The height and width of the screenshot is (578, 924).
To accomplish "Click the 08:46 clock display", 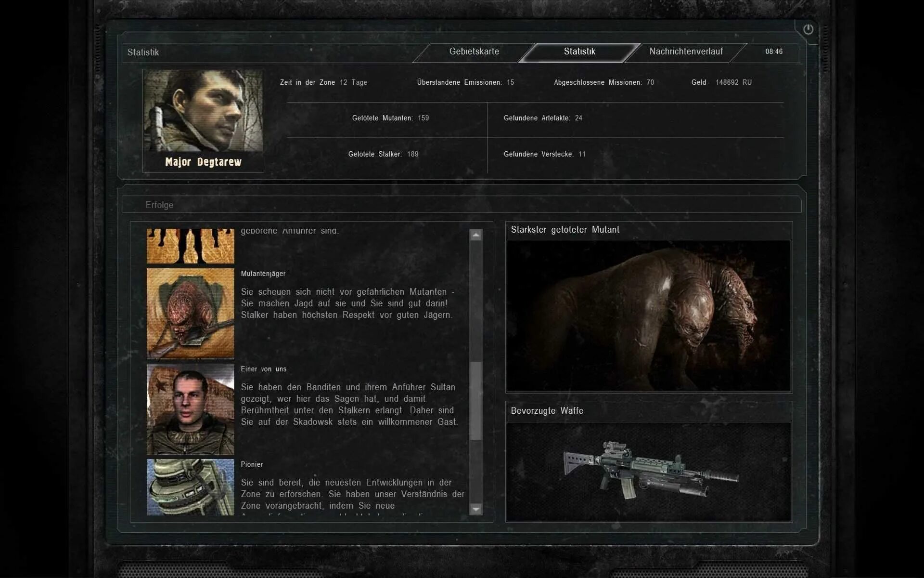I will (x=774, y=52).
